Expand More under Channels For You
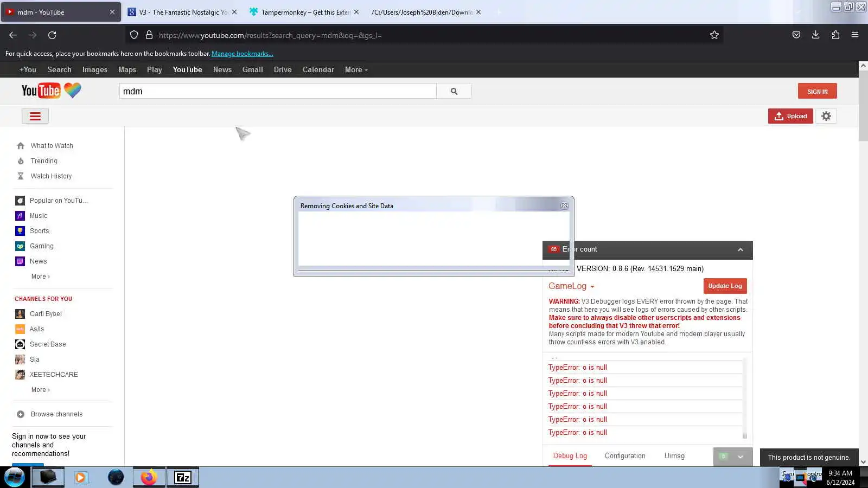The image size is (868, 488). (x=40, y=390)
